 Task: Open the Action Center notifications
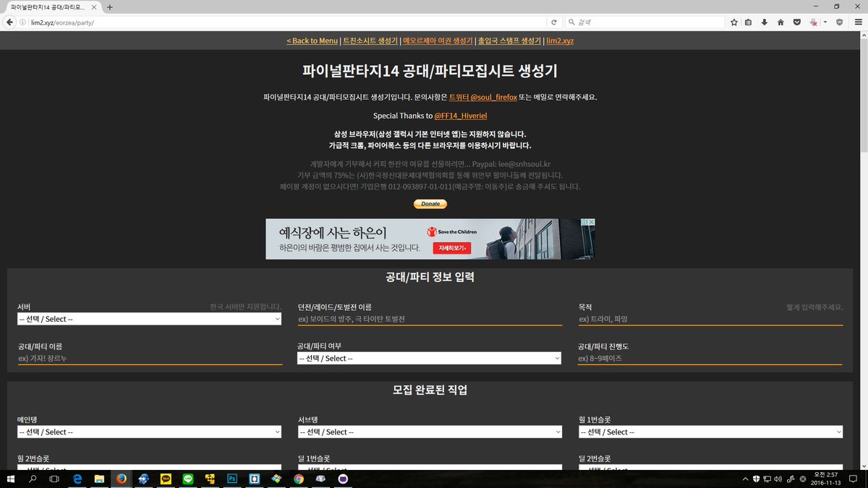click(854, 479)
